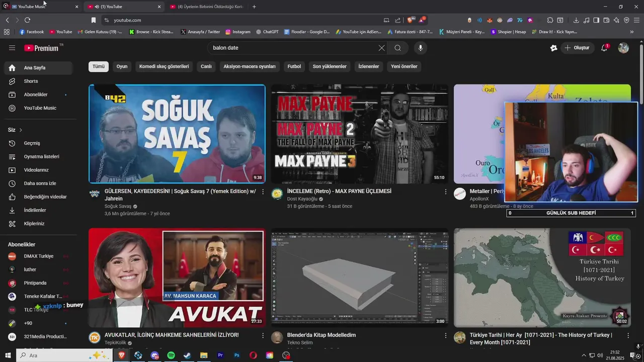Image resolution: width=644 pixels, height=362 pixels.
Task: Select the Futbol filter chip
Action: [294, 66]
